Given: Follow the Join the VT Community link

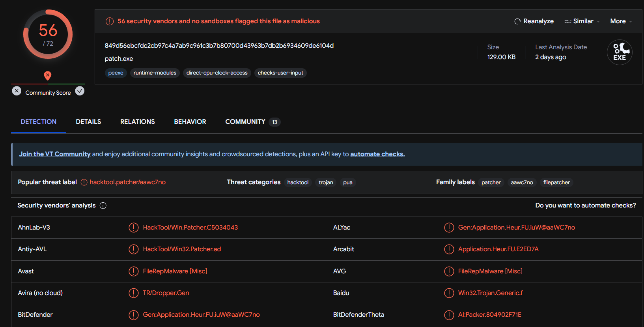Looking at the screenshot, I should pyautogui.click(x=55, y=154).
